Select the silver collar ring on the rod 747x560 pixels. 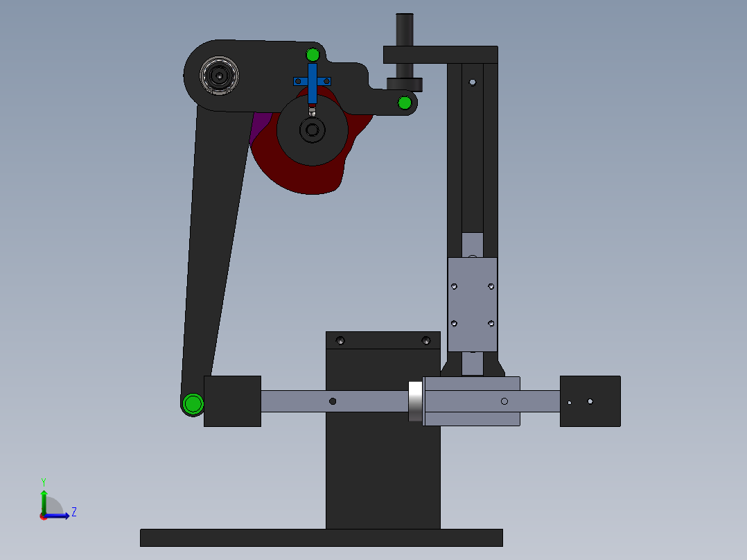(416, 401)
